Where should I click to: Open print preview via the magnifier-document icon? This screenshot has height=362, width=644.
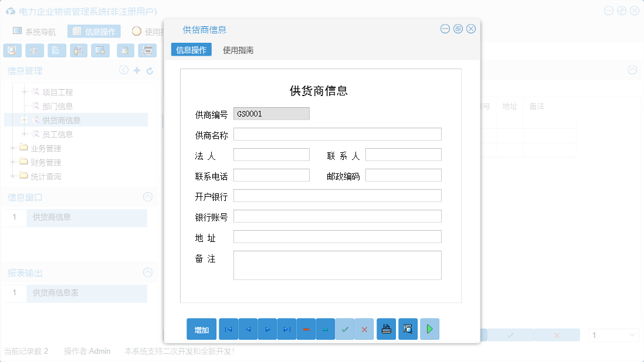click(408, 329)
